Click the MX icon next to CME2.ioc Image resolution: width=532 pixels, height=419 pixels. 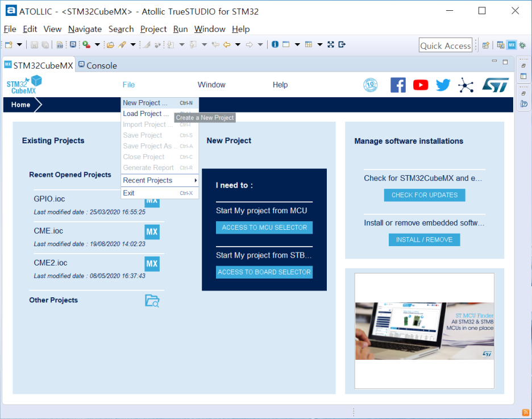pos(152,264)
